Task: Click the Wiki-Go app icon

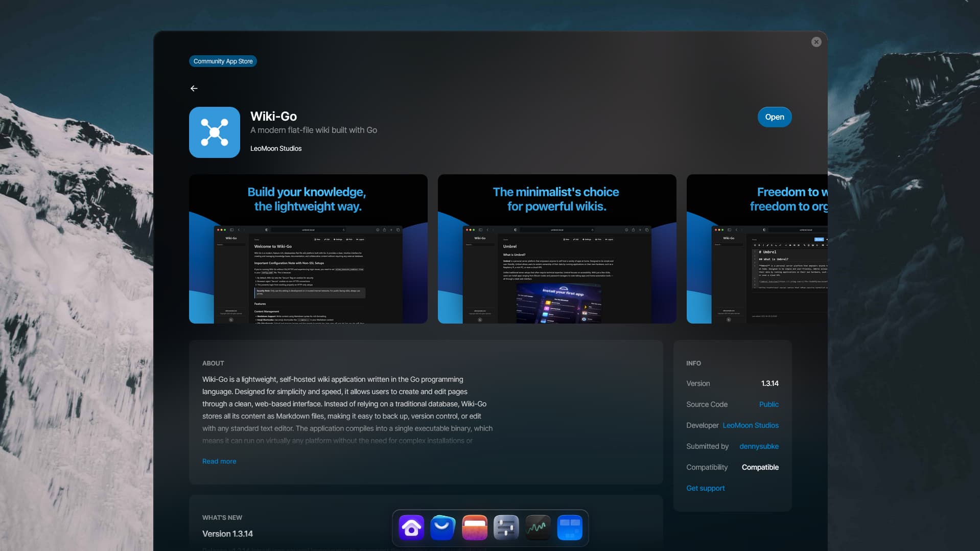Action: coord(215,132)
